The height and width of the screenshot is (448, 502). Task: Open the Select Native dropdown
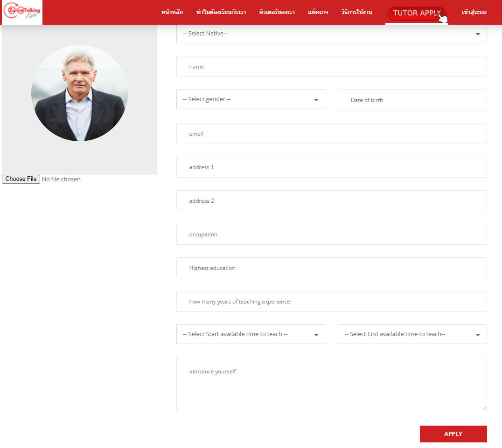(331, 34)
